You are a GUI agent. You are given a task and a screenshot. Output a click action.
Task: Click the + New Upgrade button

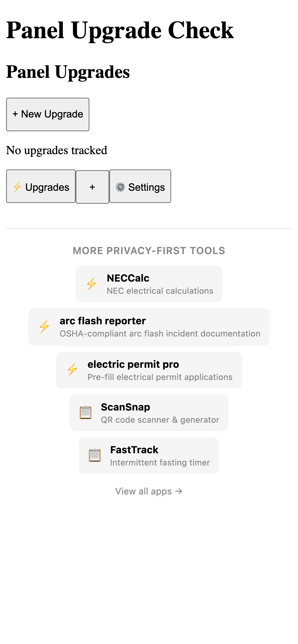point(48,114)
